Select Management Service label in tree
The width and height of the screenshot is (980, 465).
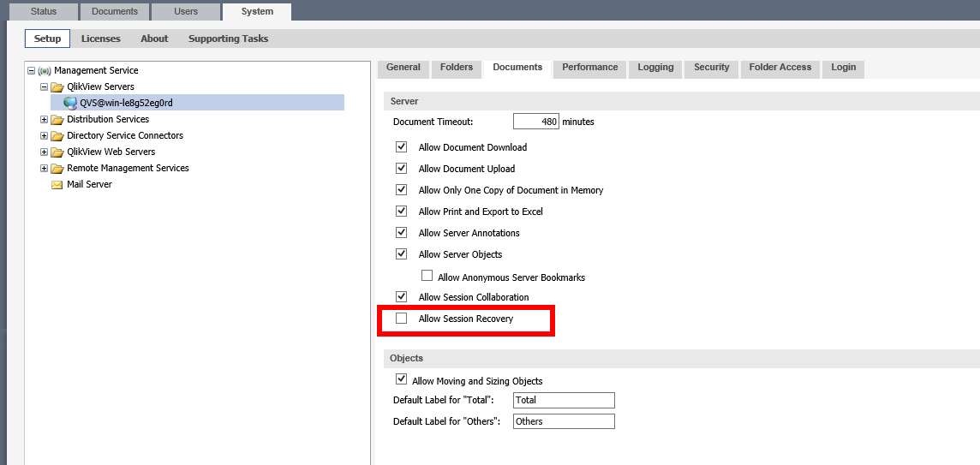pyautogui.click(x=96, y=70)
